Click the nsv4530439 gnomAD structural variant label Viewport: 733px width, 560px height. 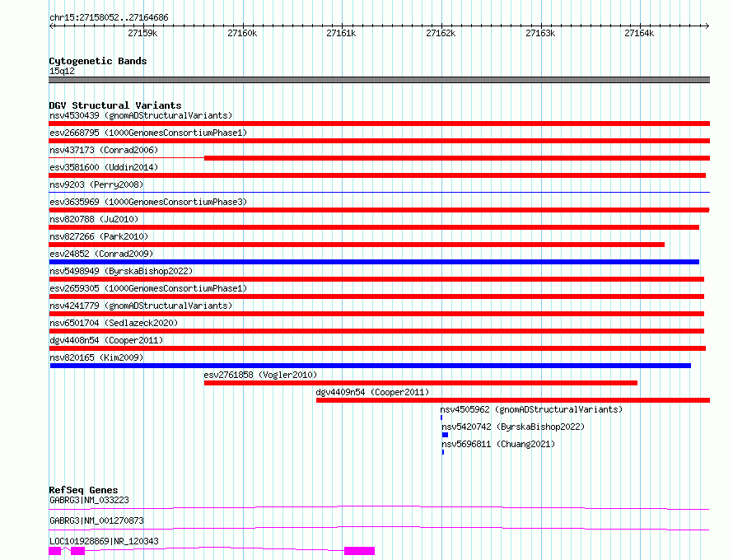click(140, 115)
